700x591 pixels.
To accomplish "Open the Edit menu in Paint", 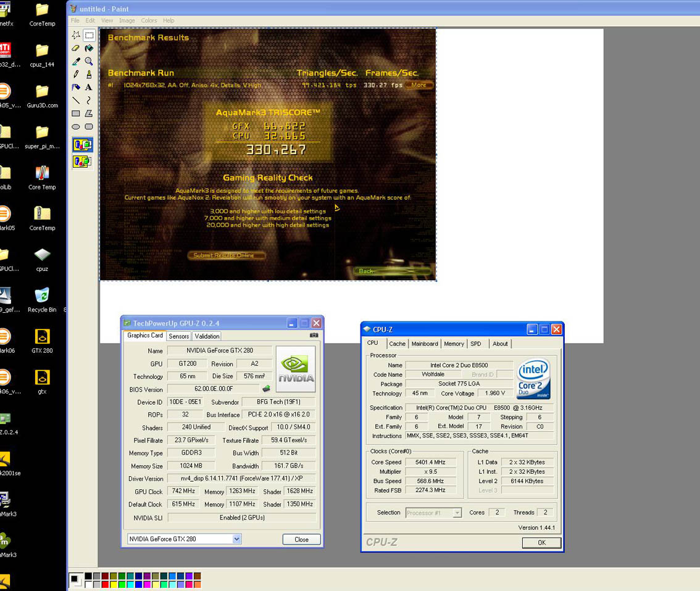I will [x=90, y=20].
